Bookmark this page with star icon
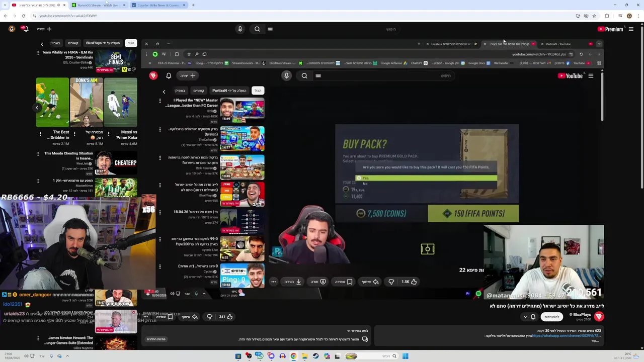 point(594,16)
